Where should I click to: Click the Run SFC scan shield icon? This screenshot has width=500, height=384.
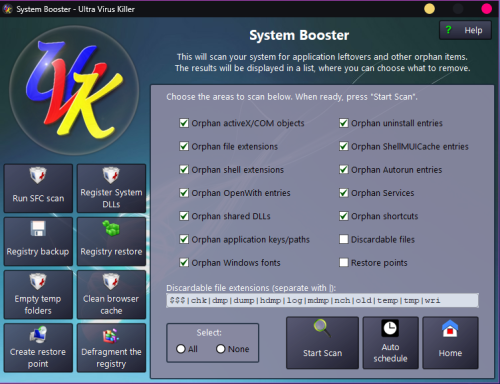pyautogui.click(x=38, y=175)
